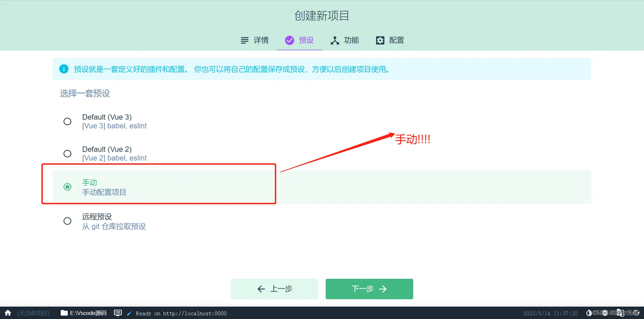Click the info icon in the preset banner
The image size is (644, 319).
click(64, 69)
